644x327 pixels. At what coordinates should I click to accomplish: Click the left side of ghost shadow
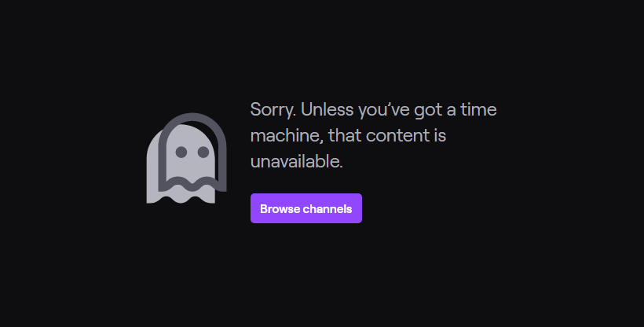coord(153,169)
